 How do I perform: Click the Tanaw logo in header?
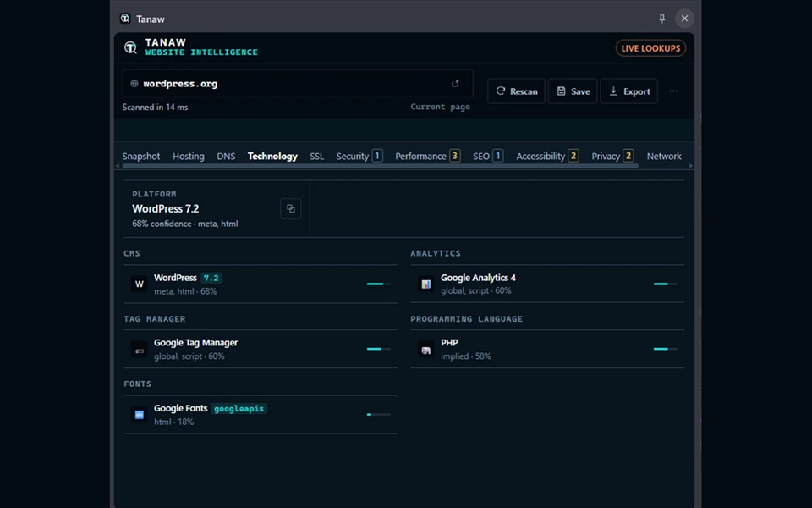(x=130, y=47)
